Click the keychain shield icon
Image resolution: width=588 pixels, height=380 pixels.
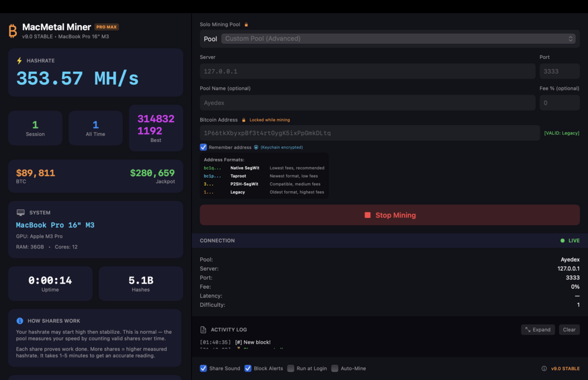tap(256, 147)
